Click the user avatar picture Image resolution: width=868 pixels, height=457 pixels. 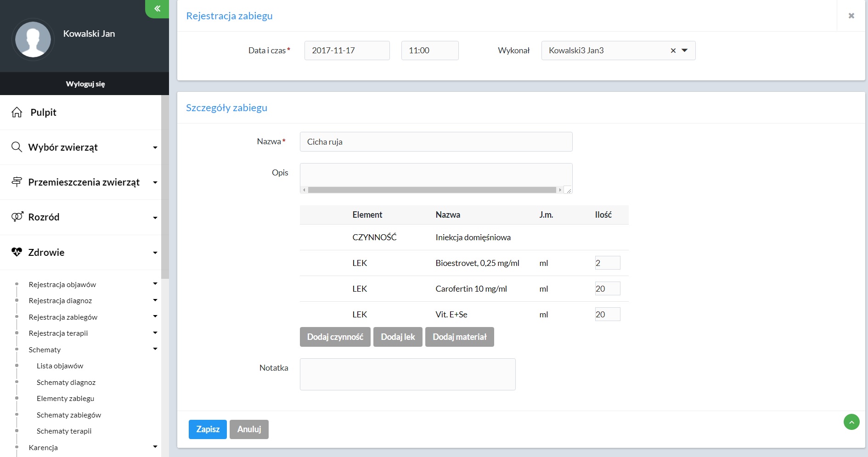point(33,39)
